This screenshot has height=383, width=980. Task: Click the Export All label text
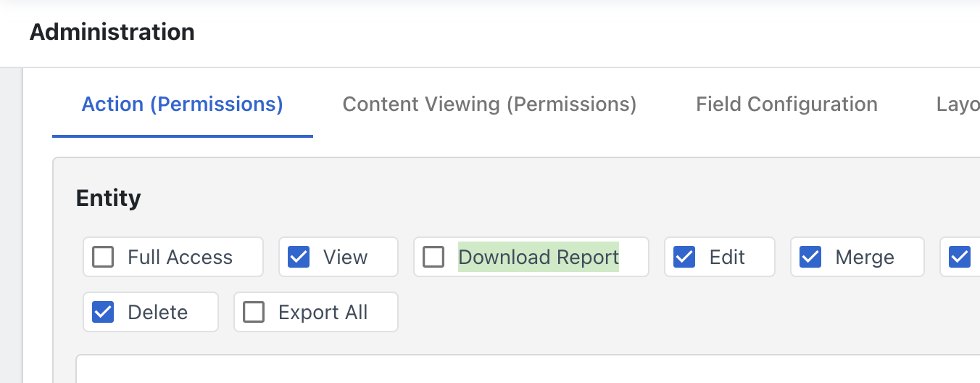coord(323,312)
